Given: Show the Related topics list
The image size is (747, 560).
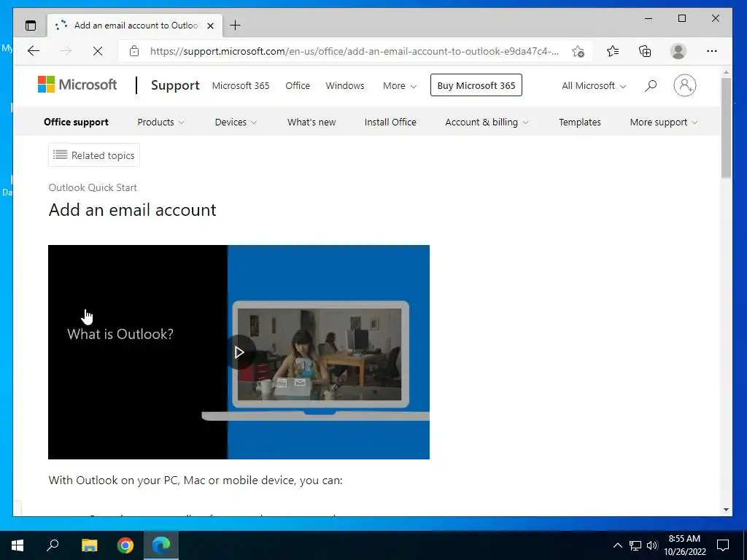Looking at the screenshot, I should pyautogui.click(x=94, y=155).
